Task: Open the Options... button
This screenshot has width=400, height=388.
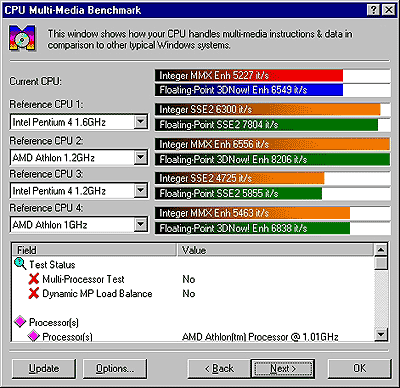Action: click(115, 368)
